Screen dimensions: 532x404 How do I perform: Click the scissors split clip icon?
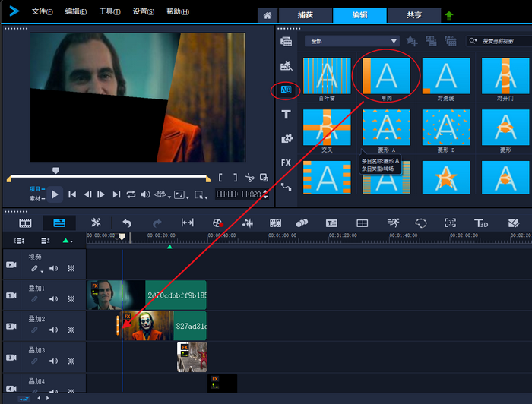pyautogui.click(x=249, y=178)
